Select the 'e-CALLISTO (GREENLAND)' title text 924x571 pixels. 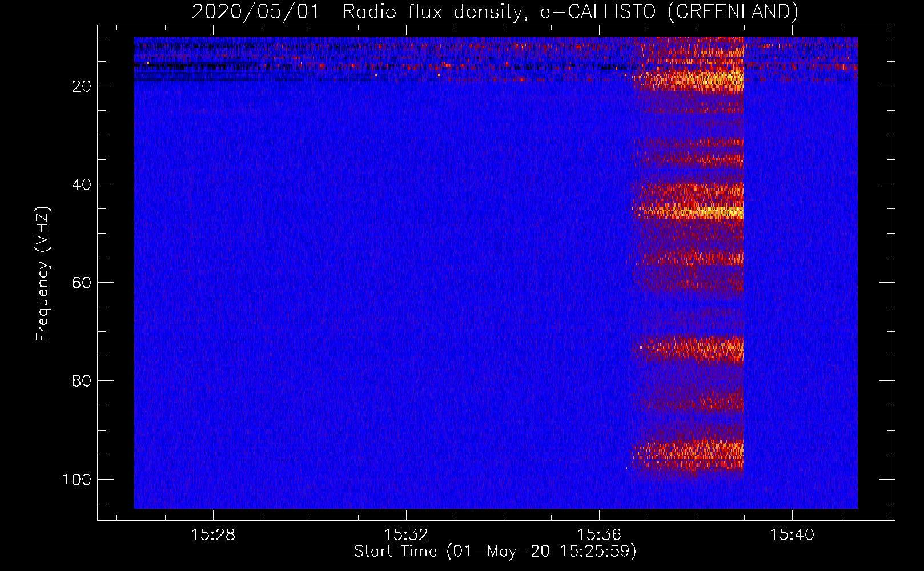(669, 11)
